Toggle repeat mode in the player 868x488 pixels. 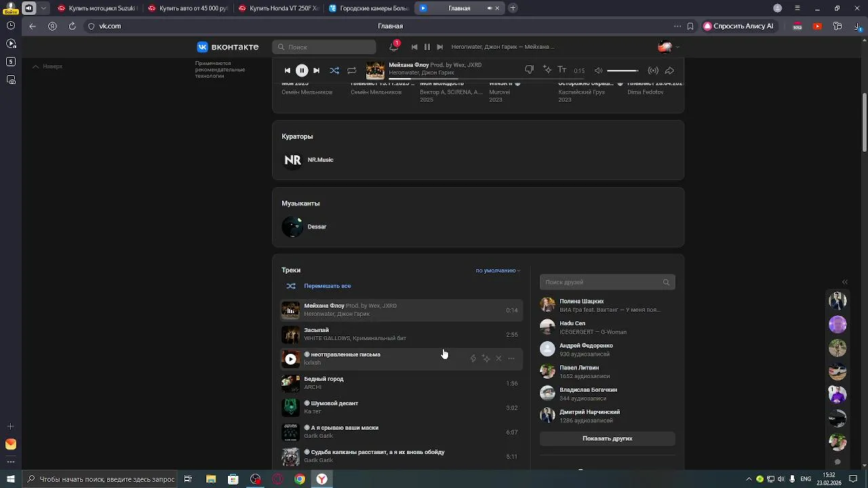pos(352,70)
